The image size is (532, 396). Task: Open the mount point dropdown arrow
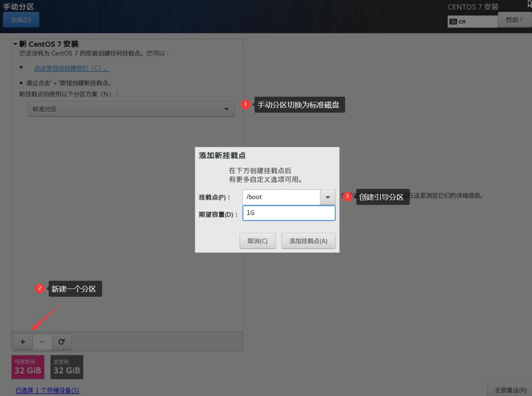click(x=328, y=197)
